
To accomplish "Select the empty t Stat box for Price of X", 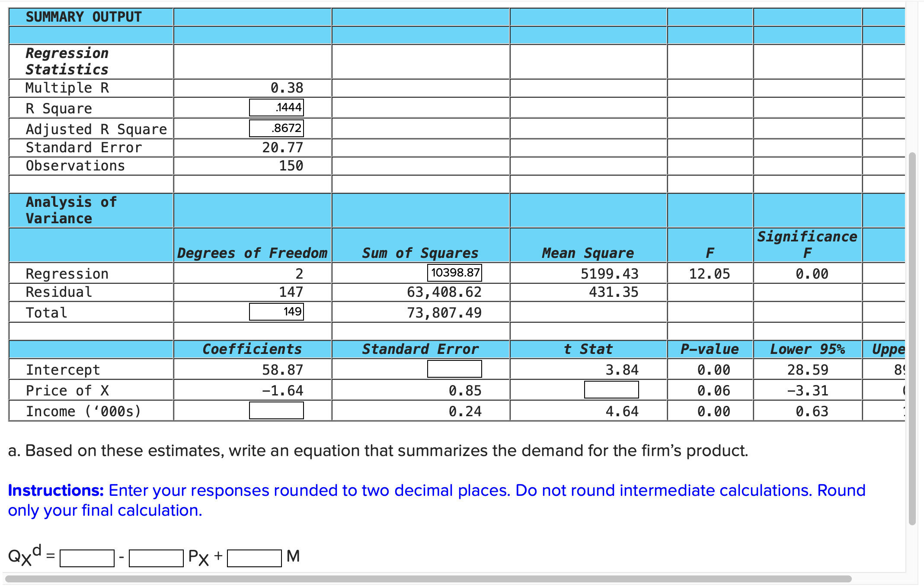I will [611, 389].
